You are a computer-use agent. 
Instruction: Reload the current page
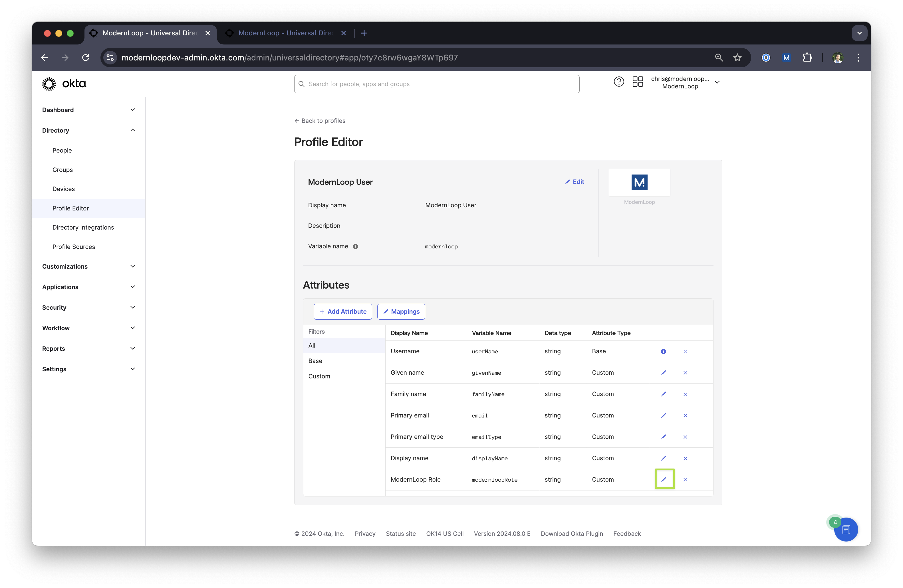(x=86, y=58)
